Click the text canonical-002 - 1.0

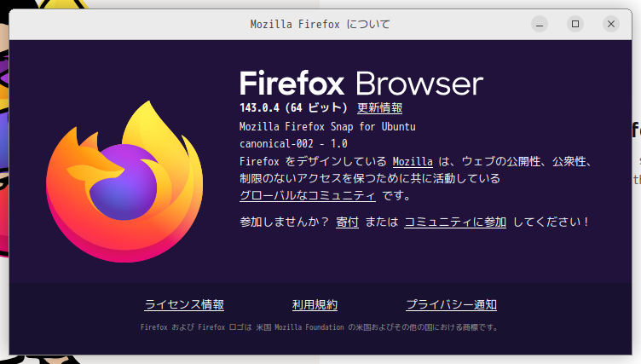pyautogui.click(x=293, y=144)
